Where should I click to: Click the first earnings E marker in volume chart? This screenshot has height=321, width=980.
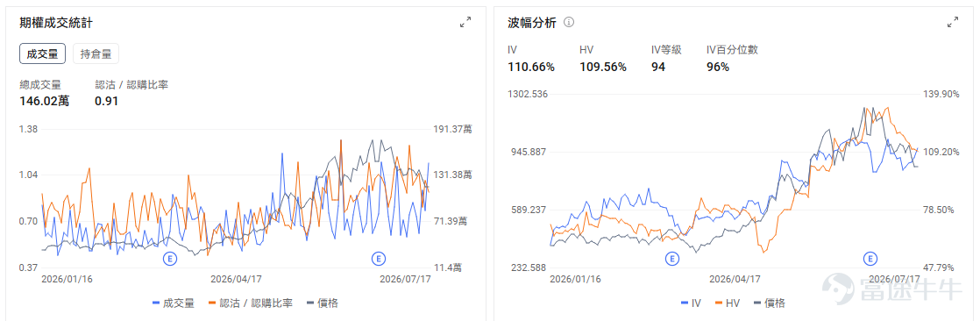[x=169, y=258]
